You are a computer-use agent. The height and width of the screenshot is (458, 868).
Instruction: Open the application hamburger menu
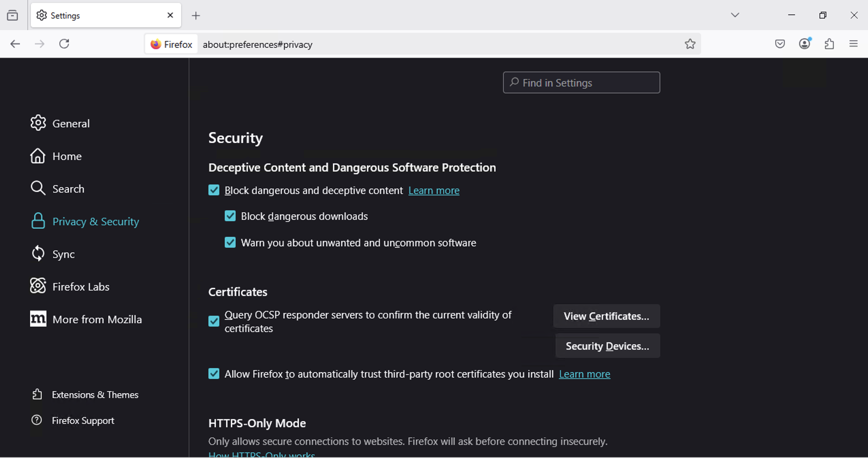pos(853,44)
